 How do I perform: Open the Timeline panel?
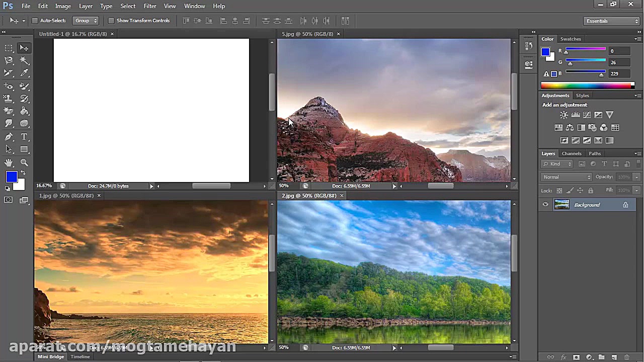[80, 356]
